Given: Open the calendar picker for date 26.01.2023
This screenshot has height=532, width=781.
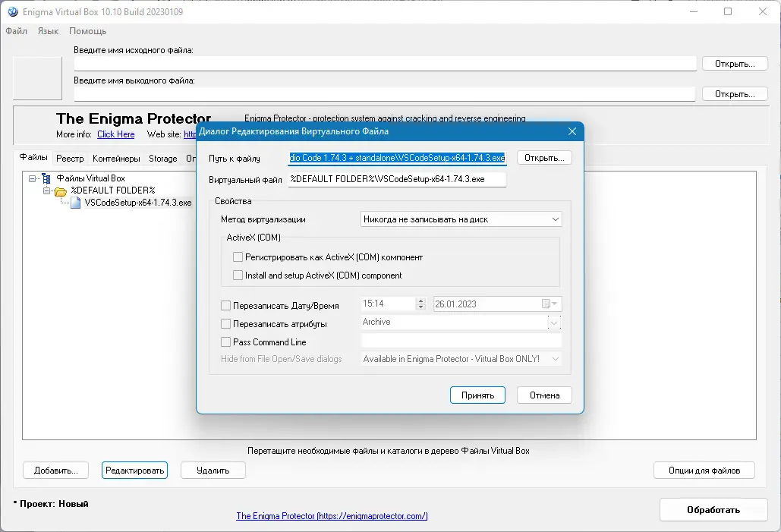Looking at the screenshot, I should click(x=550, y=304).
